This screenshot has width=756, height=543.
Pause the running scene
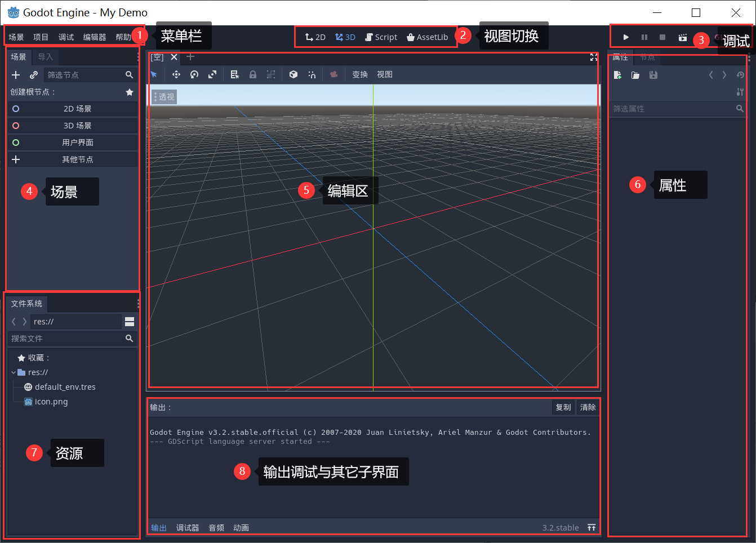click(644, 37)
